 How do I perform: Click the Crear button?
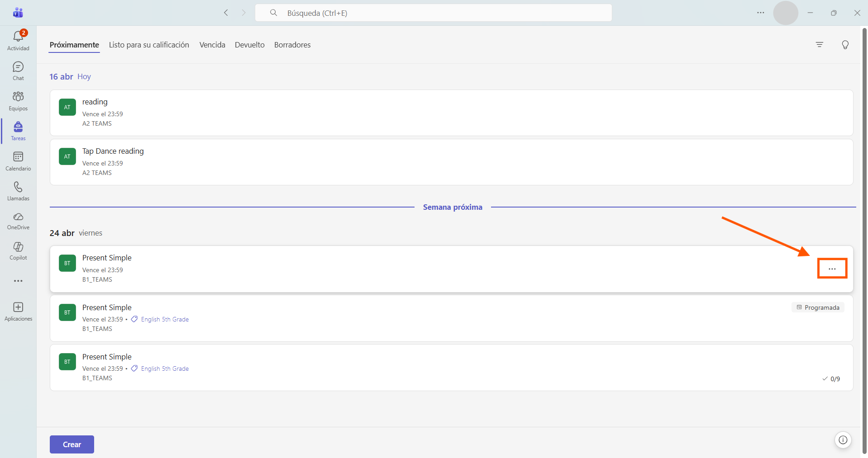72,444
